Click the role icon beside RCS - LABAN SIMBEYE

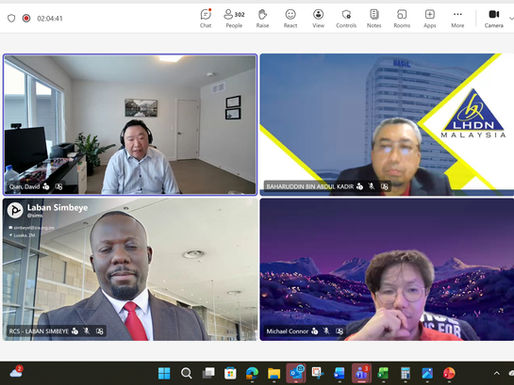coord(75,331)
